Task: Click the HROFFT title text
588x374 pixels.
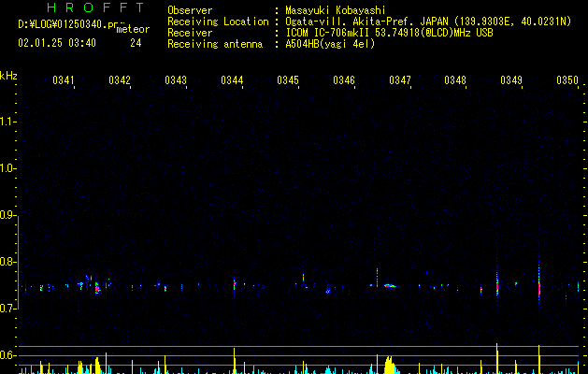Action: [96, 7]
